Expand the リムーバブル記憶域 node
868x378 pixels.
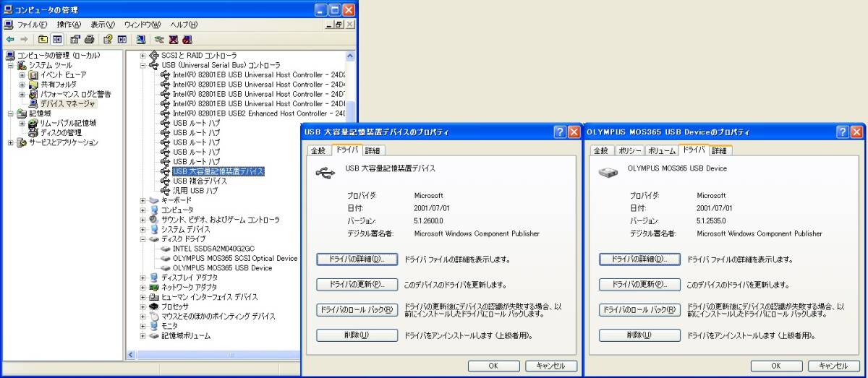pos(22,123)
